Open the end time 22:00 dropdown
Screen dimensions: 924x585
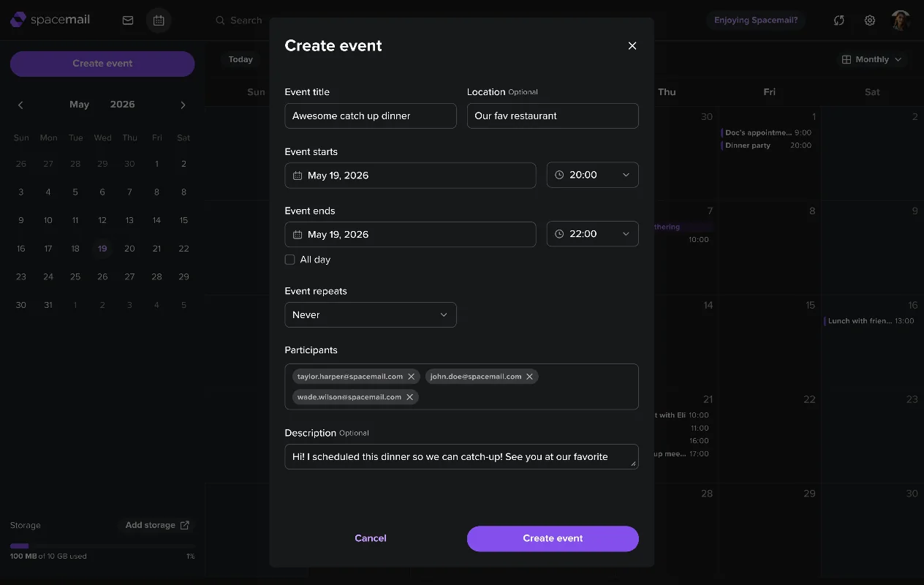pyautogui.click(x=592, y=234)
